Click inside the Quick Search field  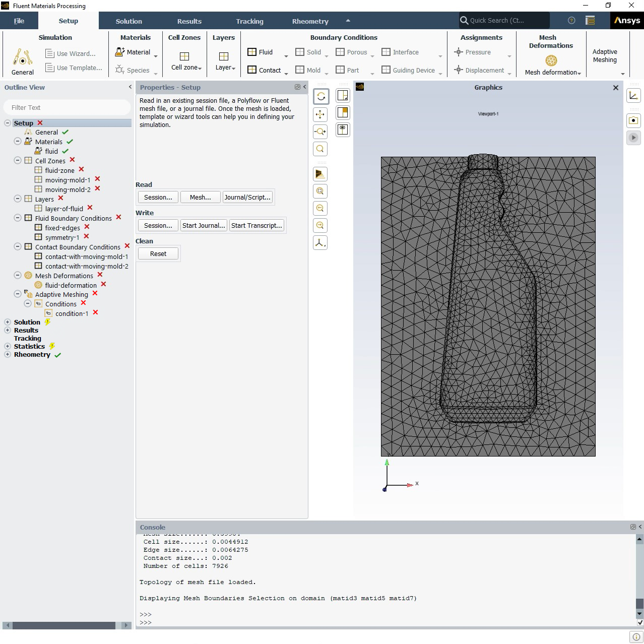(x=504, y=20)
